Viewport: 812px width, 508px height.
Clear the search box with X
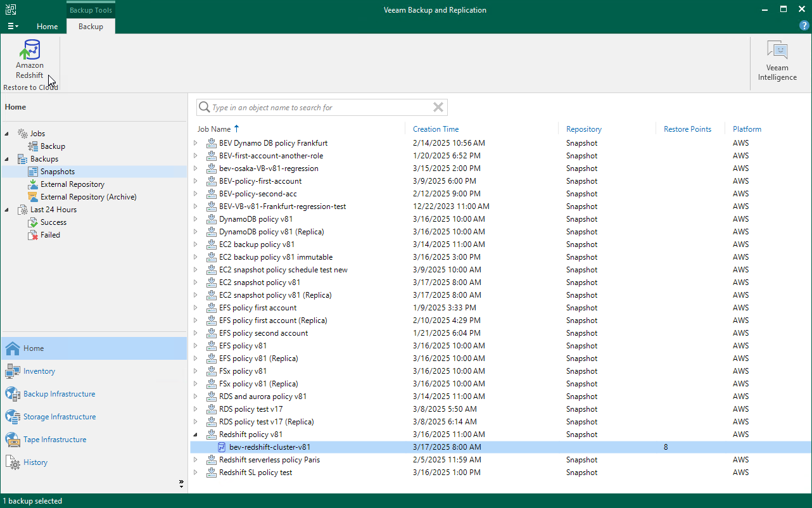tap(438, 108)
